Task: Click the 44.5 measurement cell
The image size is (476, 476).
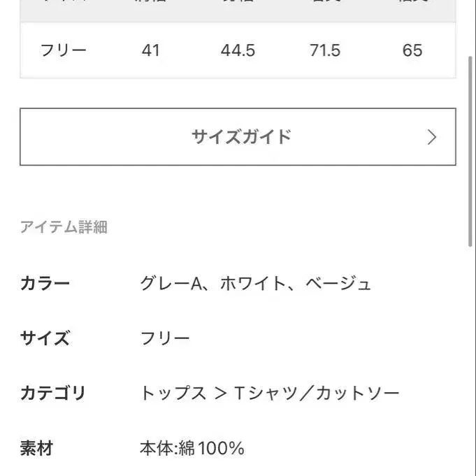Action: [x=238, y=50]
